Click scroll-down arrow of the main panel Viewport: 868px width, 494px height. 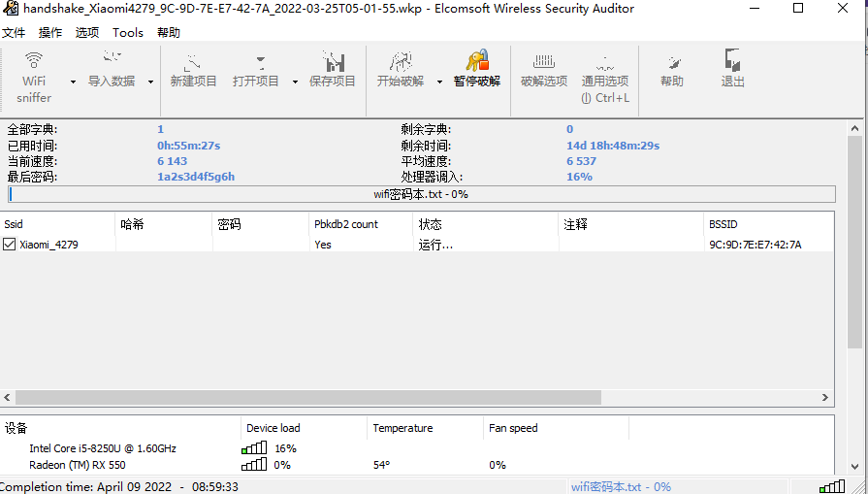[854, 467]
